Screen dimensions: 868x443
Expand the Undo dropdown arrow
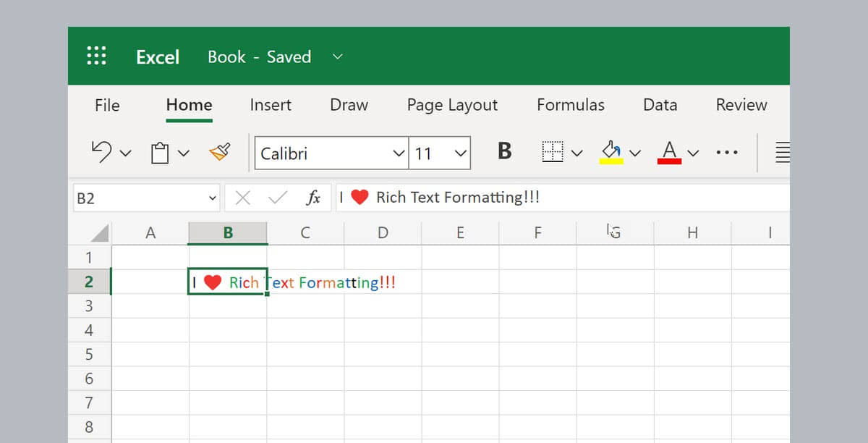click(126, 153)
